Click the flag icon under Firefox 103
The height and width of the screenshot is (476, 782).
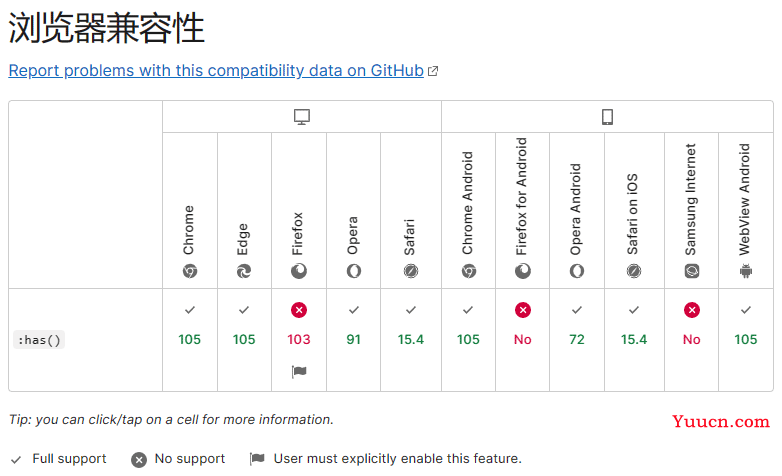(x=299, y=372)
